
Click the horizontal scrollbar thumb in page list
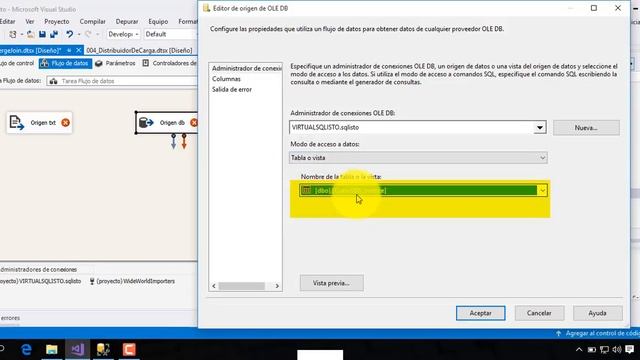tap(242, 286)
